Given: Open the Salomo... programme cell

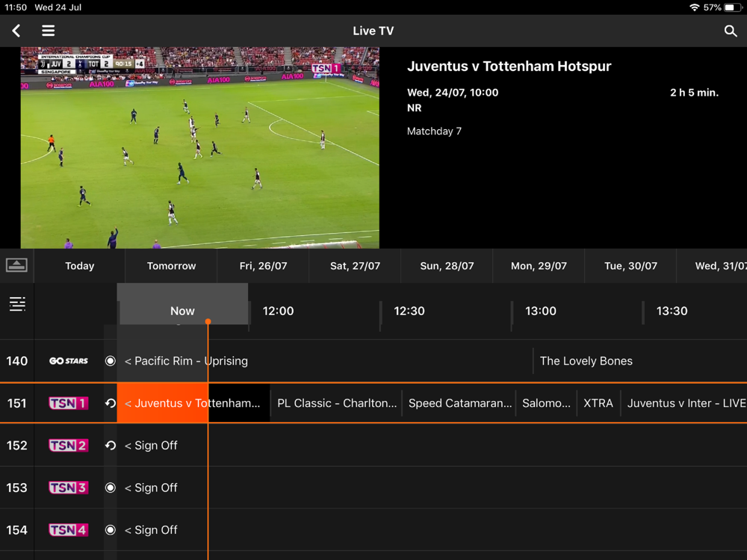Looking at the screenshot, I should (x=547, y=403).
